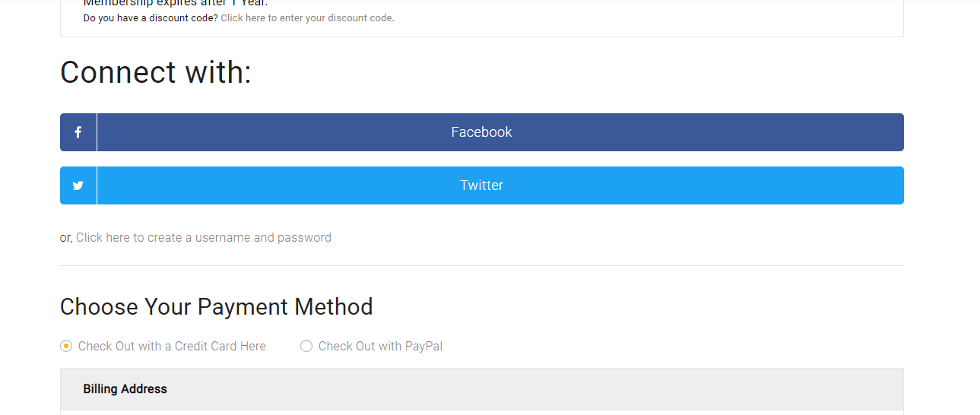Open the enter your discount code link
Viewport: 980px width, 415px height.
tap(307, 18)
